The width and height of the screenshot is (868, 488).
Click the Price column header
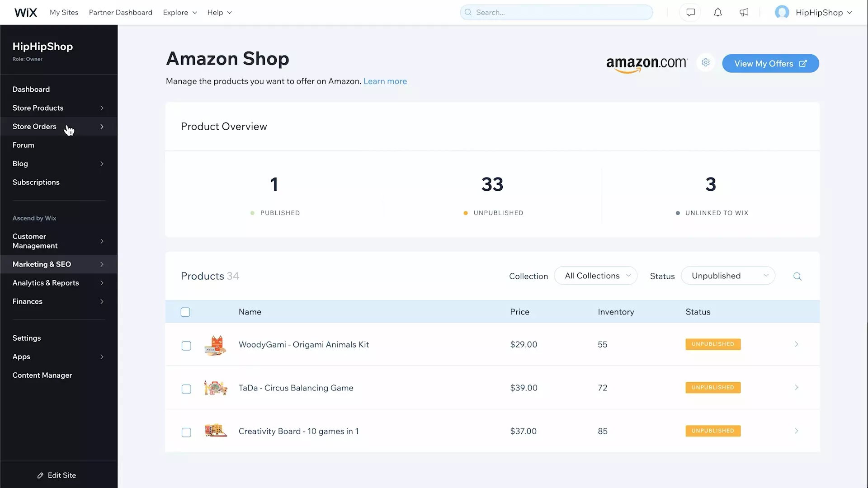click(x=519, y=312)
